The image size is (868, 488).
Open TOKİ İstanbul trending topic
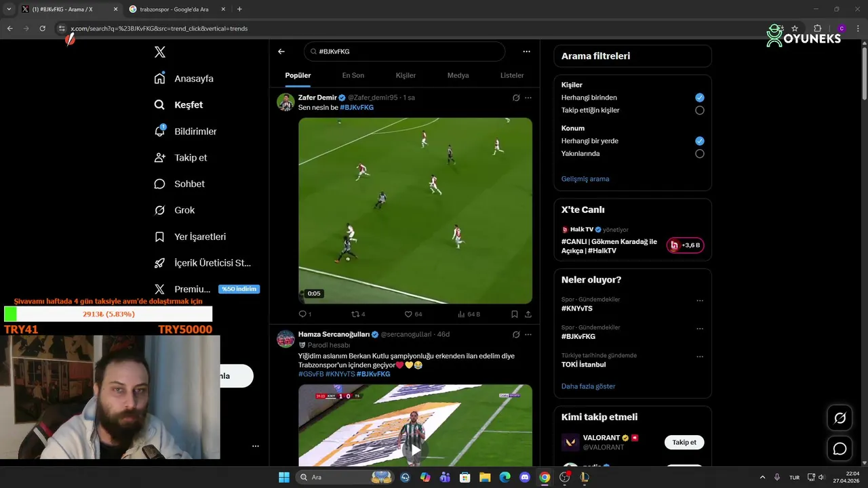click(x=584, y=365)
